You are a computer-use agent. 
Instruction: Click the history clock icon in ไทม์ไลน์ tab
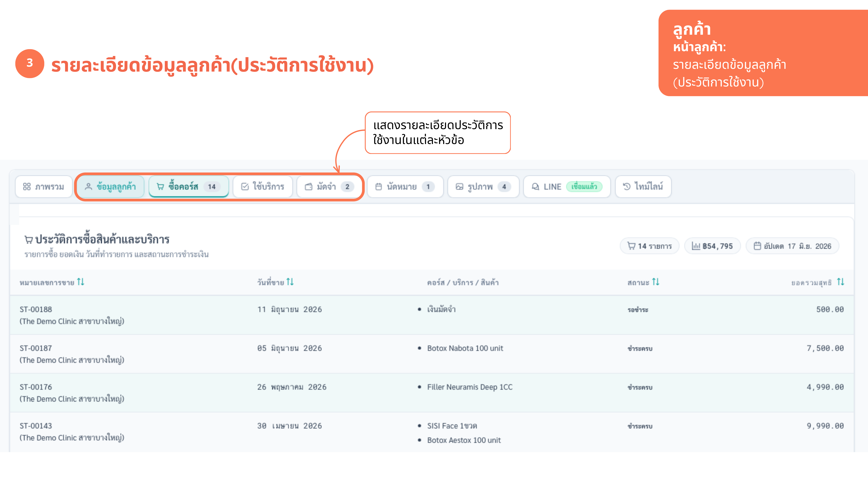(x=627, y=187)
